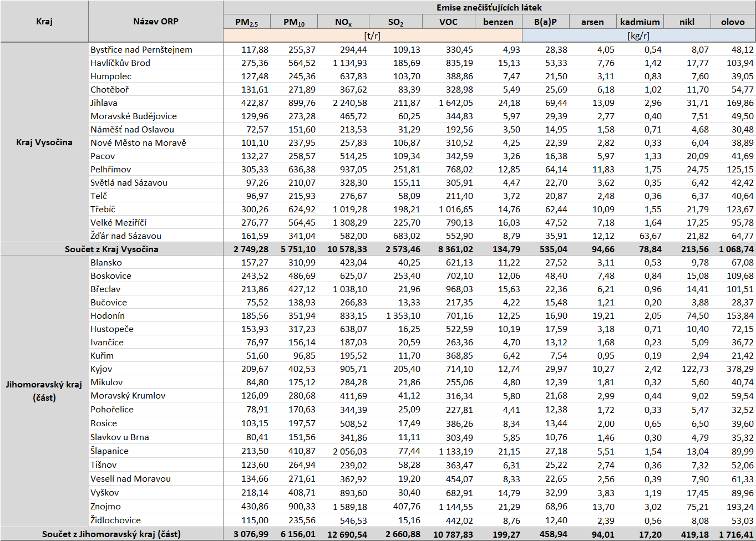The height and width of the screenshot is (541, 756).
Task: Select the 'Pohořelice' row name
Action: click(112, 409)
